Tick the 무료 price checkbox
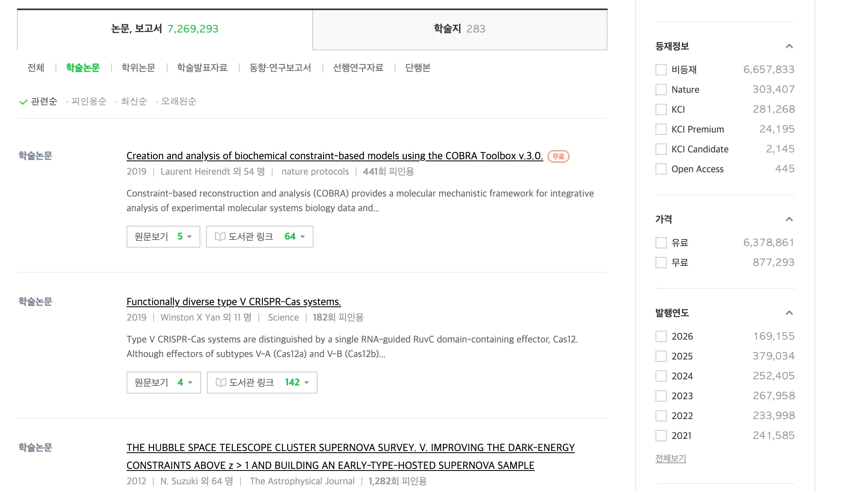The height and width of the screenshot is (492, 868). point(661,263)
